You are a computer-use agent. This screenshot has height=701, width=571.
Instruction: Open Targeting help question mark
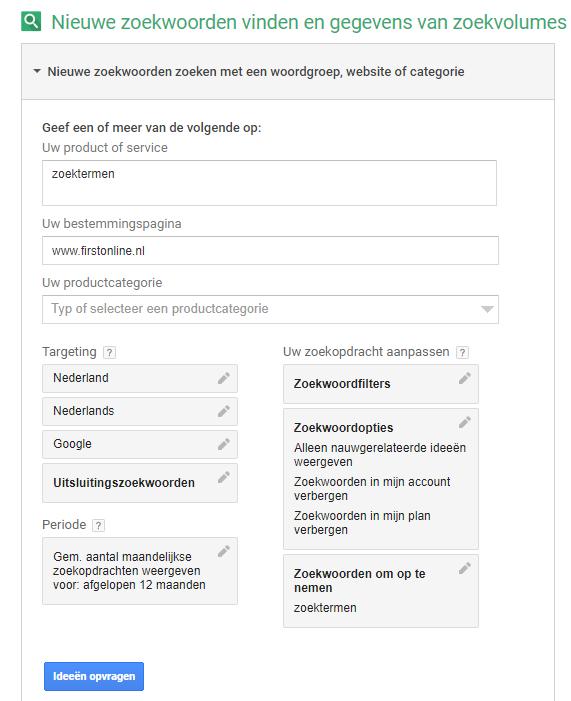pos(110,353)
